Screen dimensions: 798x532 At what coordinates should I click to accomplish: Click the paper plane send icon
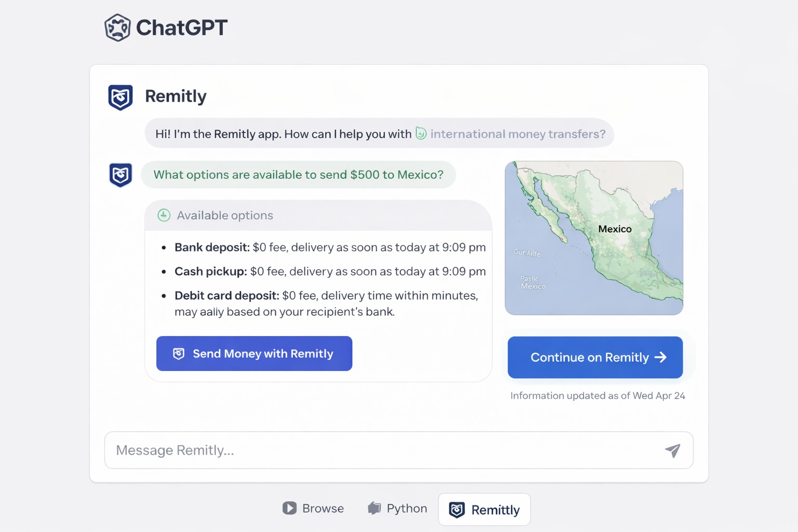[672, 450]
